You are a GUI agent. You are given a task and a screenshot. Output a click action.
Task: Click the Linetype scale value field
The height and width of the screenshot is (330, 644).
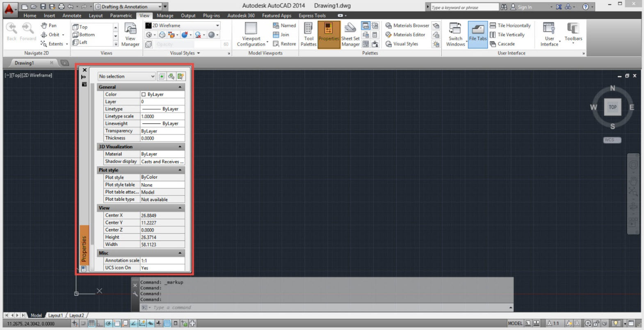coord(162,116)
